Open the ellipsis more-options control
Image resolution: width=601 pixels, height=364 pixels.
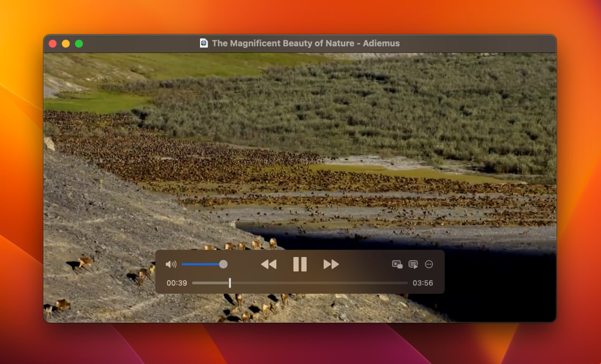click(x=429, y=264)
